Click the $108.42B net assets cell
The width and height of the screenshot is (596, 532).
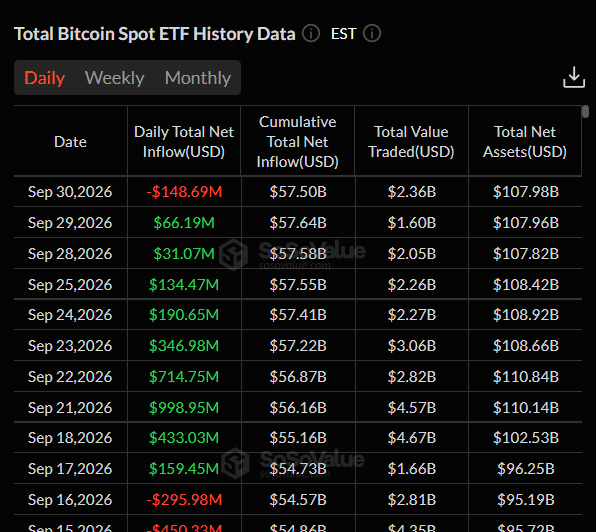(x=526, y=285)
